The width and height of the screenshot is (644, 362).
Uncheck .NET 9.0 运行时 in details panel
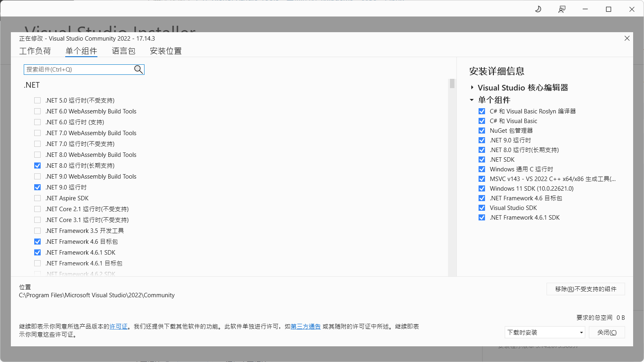(x=482, y=140)
